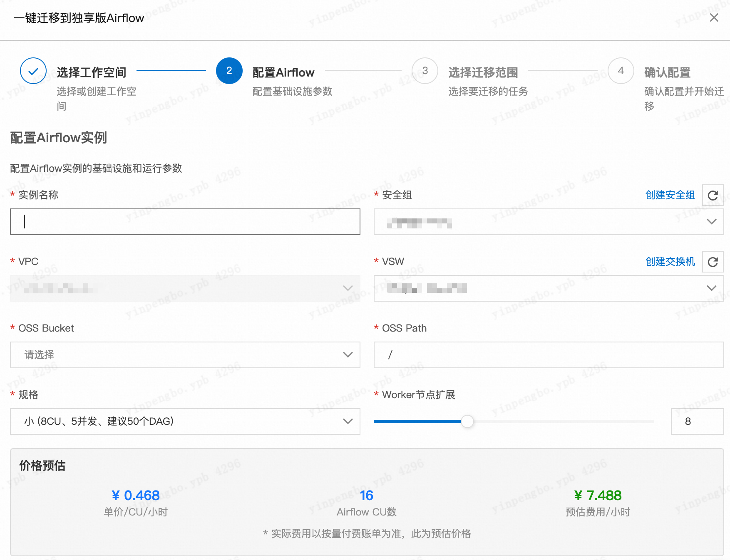
Task: Click the 创建交换机 link
Action: 670,262
